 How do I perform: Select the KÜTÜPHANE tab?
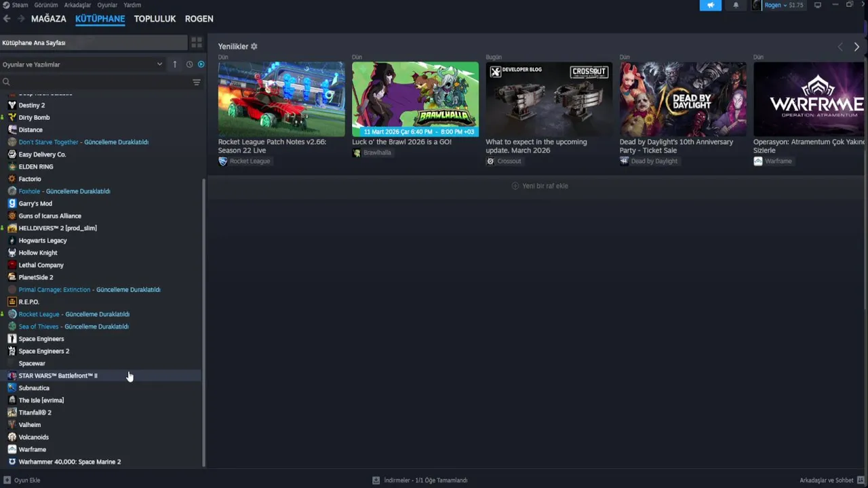click(100, 19)
